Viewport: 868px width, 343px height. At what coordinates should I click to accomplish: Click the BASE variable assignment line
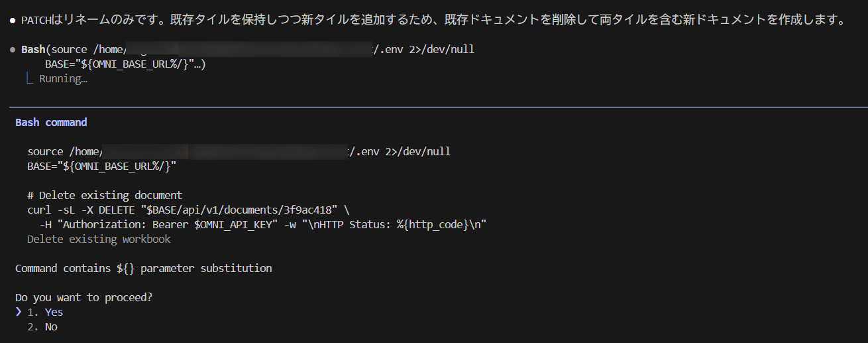pos(102,166)
